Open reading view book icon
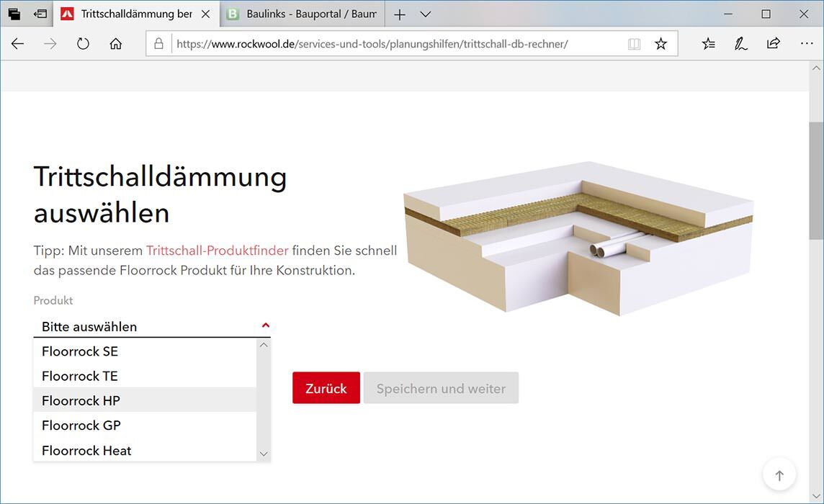Screen dimensions: 824x504 tap(635, 44)
